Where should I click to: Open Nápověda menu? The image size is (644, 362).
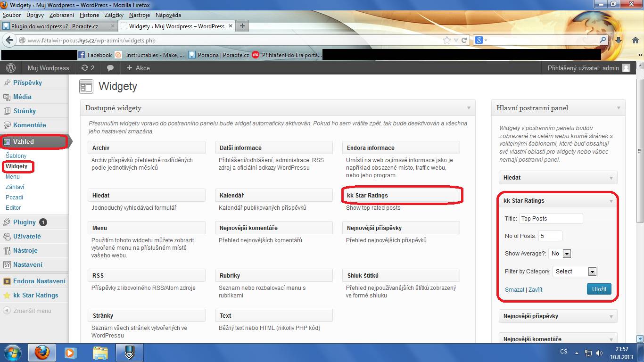coord(168,15)
